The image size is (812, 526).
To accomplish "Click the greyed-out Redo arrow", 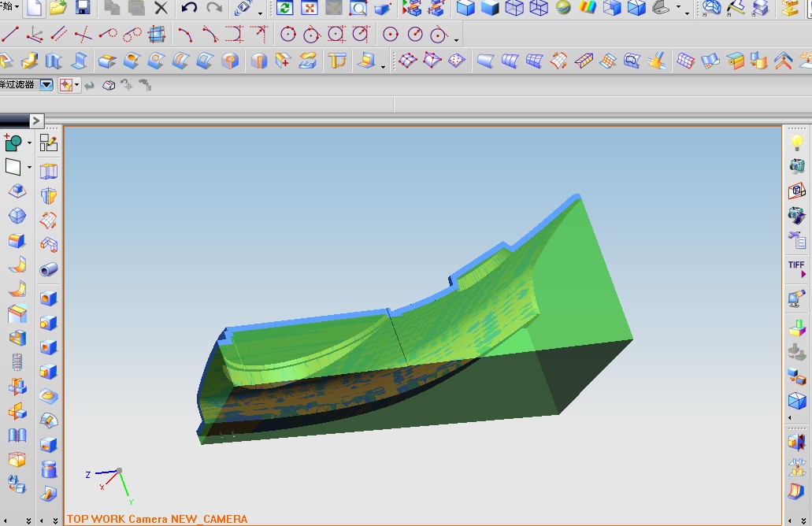I will (x=214, y=8).
